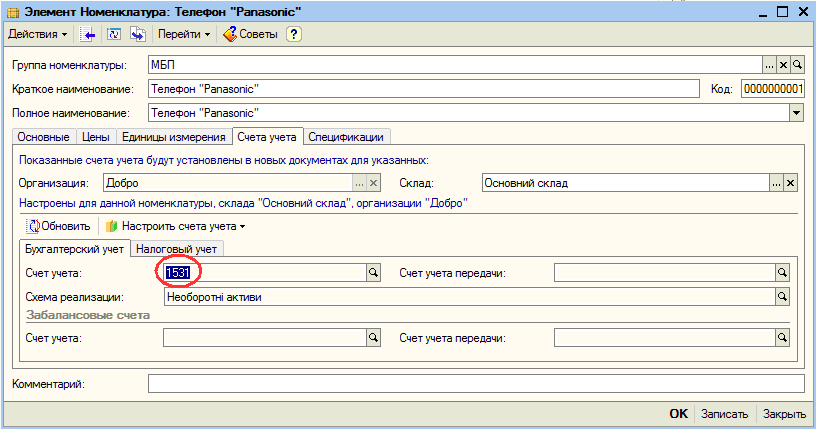The image size is (816, 429).
Task: Open search for off-balance Счет учета
Action: pos(373,338)
